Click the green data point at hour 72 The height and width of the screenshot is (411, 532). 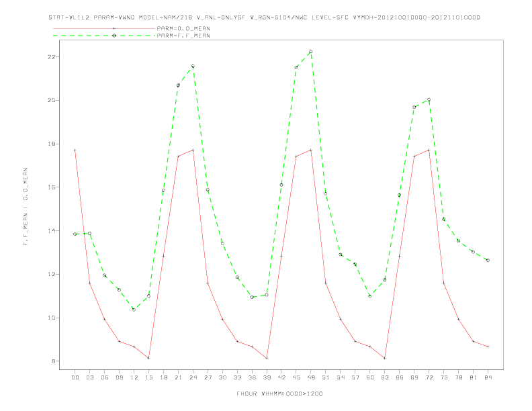429,99
